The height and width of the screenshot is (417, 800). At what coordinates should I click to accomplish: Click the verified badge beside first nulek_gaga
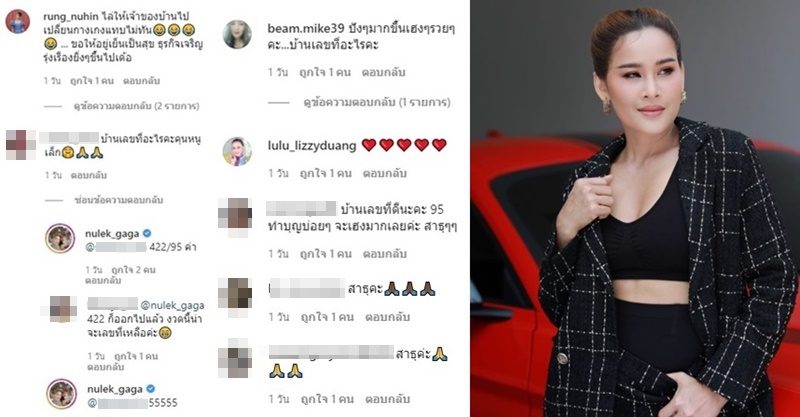147,233
